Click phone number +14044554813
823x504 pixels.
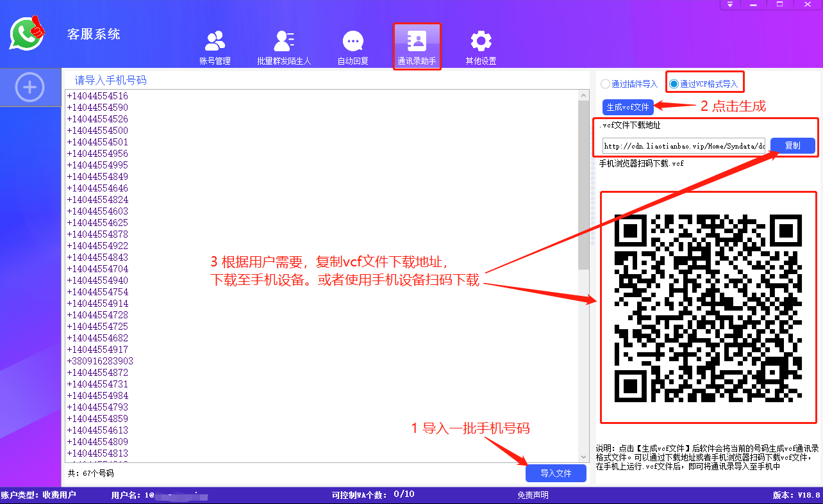tap(97, 453)
